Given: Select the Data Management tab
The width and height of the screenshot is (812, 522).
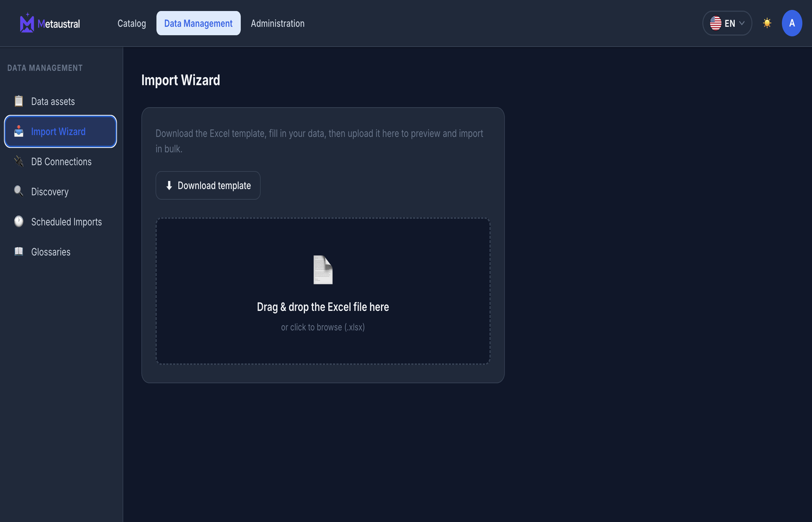Looking at the screenshot, I should [198, 23].
